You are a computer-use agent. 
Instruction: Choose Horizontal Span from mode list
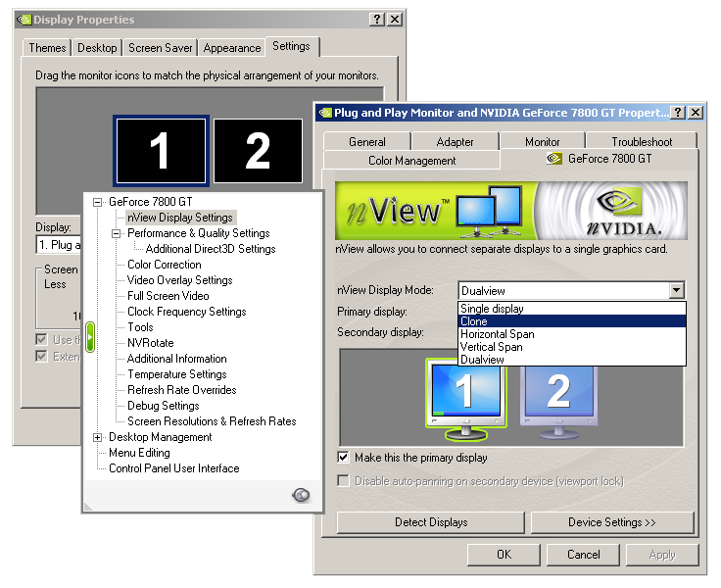(572, 334)
